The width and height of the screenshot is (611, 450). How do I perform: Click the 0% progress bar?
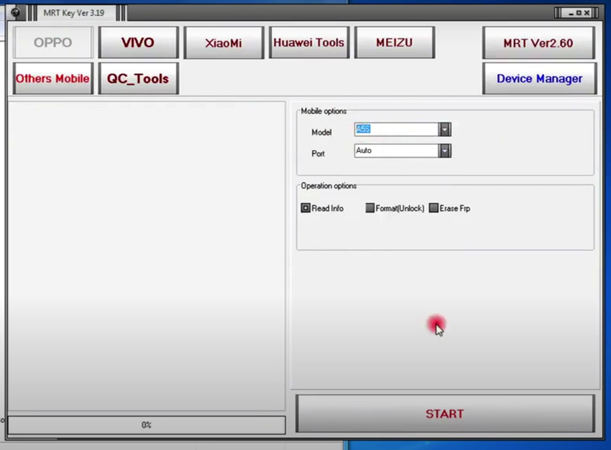tap(146, 425)
